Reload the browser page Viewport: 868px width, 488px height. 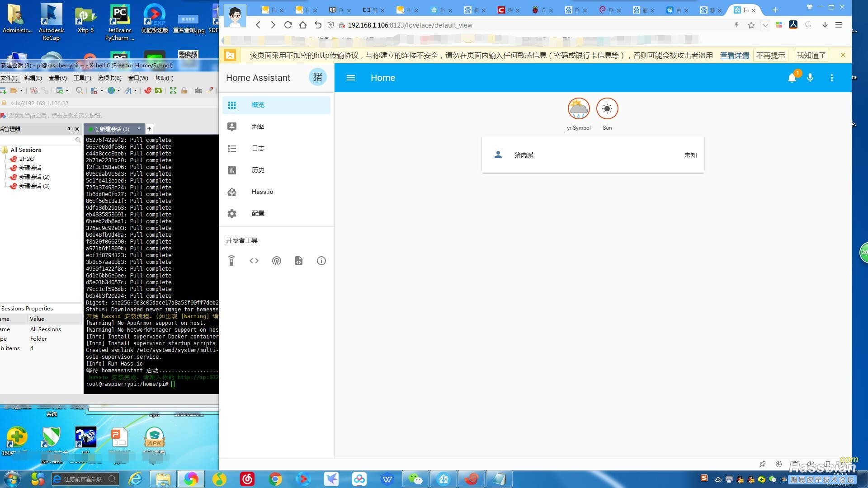point(288,25)
